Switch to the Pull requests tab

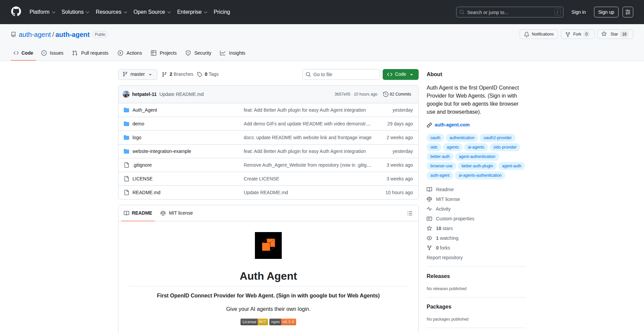coord(90,53)
